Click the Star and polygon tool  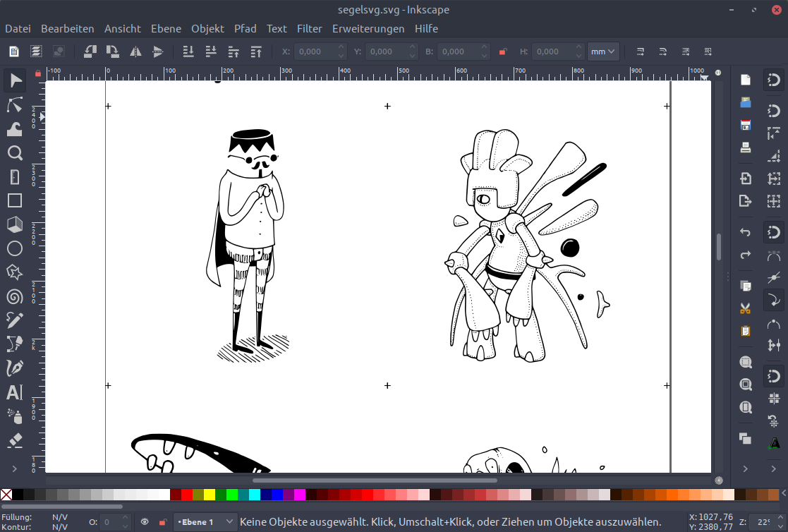click(15, 272)
